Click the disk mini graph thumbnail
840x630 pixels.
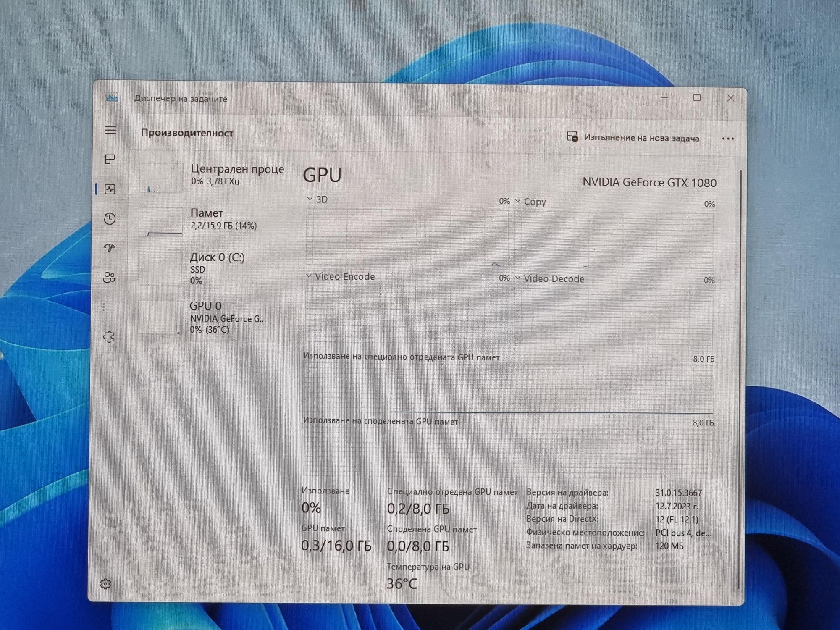point(160,268)
